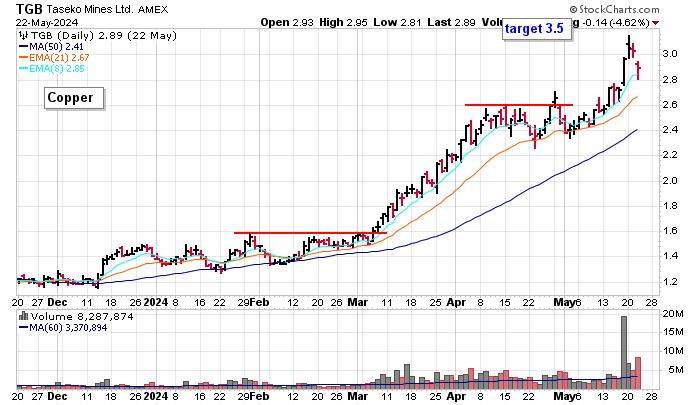This screenshot has height=405, width=700.
Task: Click the 22-May-2024 date label
Action: (47, 22)
